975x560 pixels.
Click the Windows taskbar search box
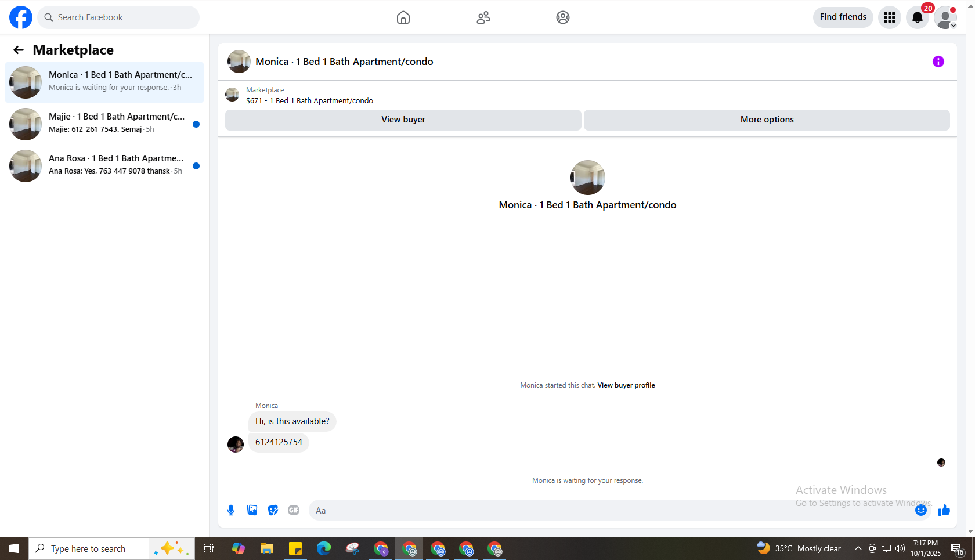pos(111,548)
